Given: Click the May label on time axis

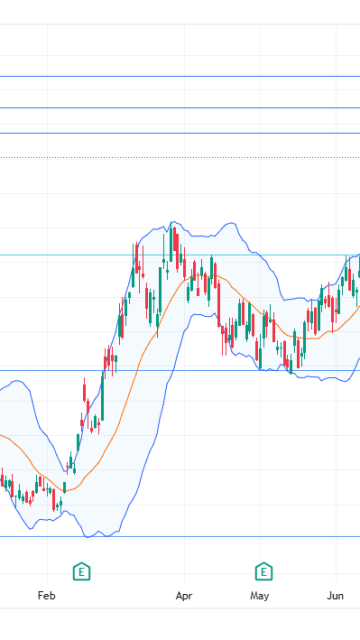Looking at the screenshot, I should 260,596.
